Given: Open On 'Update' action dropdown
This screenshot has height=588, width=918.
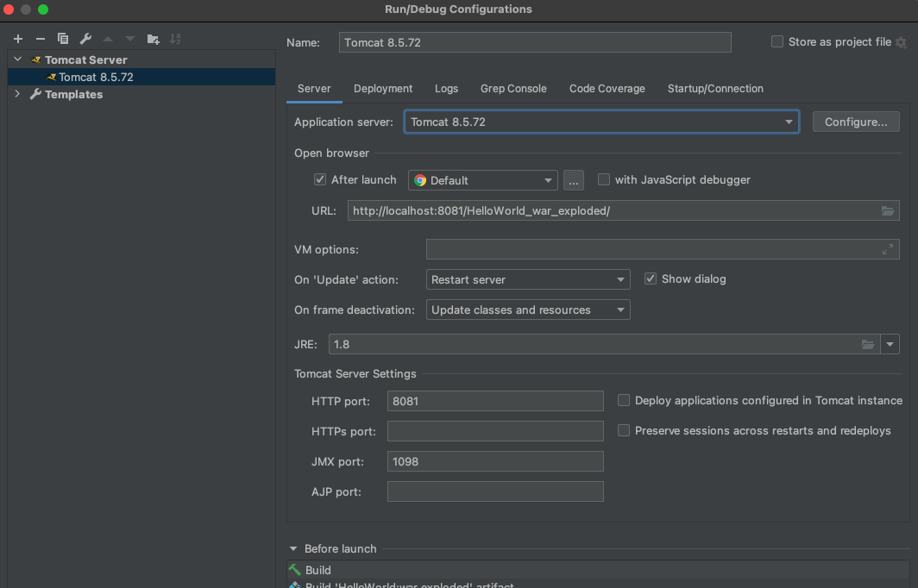Looking at the screenshot, I should coord(528,279).
